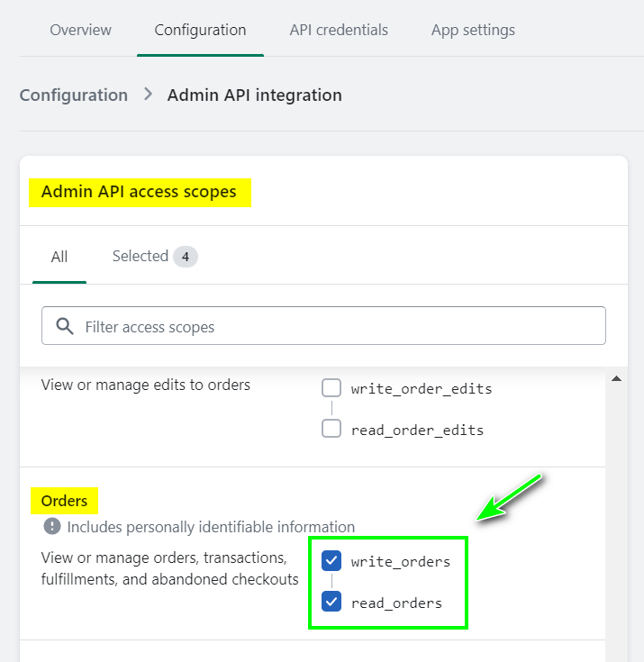644x662 pixels.
Task: Go back via Configuration breadcrumb link
Action: tap(74, 95)
